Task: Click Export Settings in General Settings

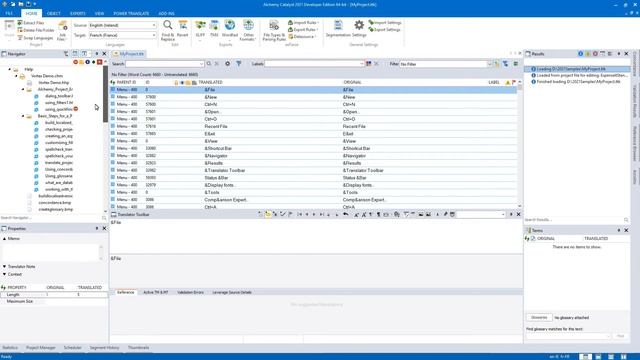Action: pos(384,29)
